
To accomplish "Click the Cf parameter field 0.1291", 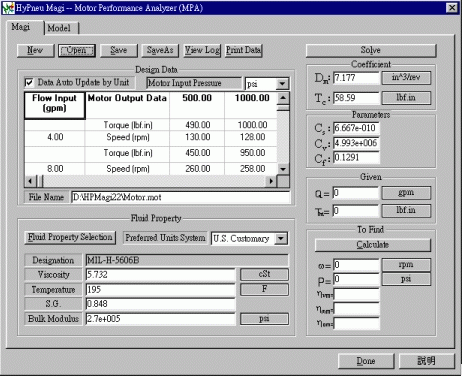I will [x=356, y=158].
